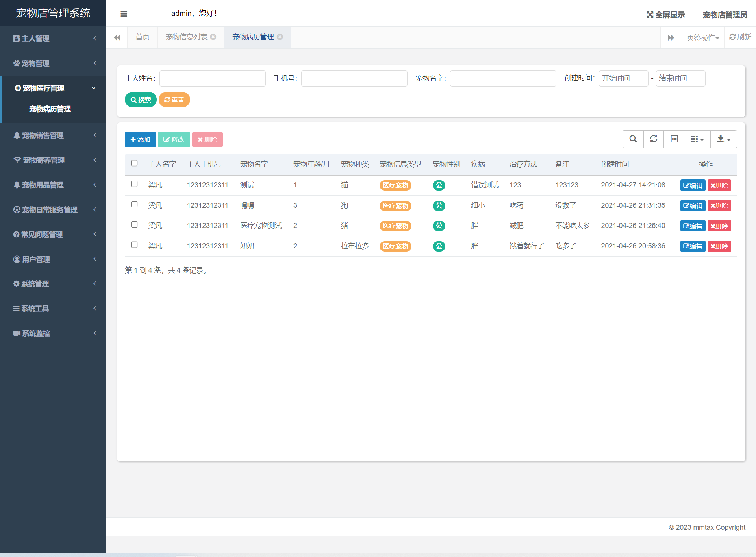756x557 pixels.
Task: Click the 全屏显示 fullscreen icon
Action: click(650, 15)
